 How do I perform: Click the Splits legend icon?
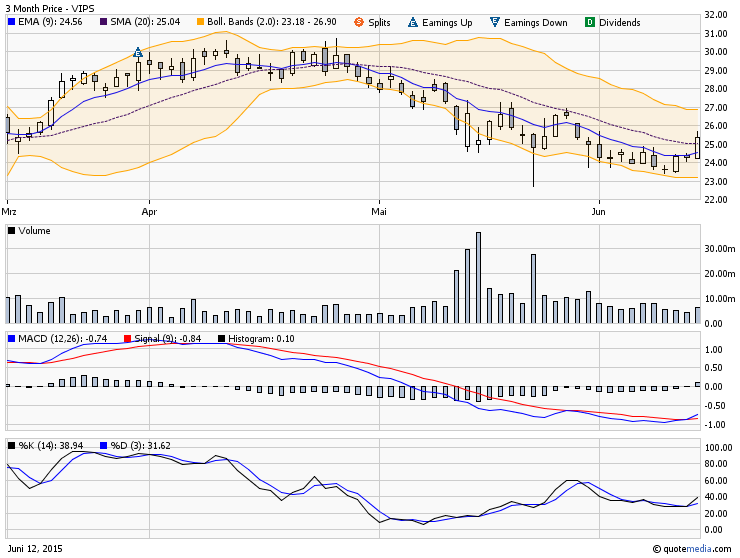tap(360, 22)
